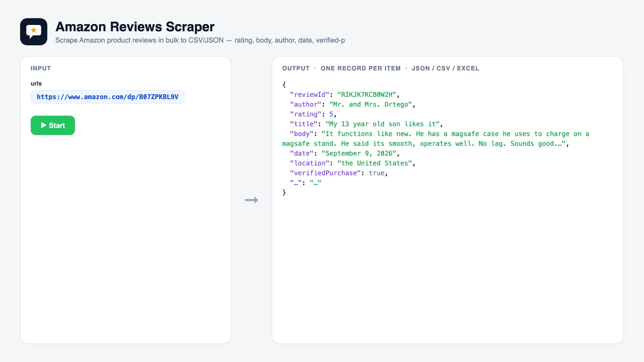644x362 pixels.
Task: Click the 'ONE RECORD PER ITEM' header text
Action: click(x=361, y=68)
